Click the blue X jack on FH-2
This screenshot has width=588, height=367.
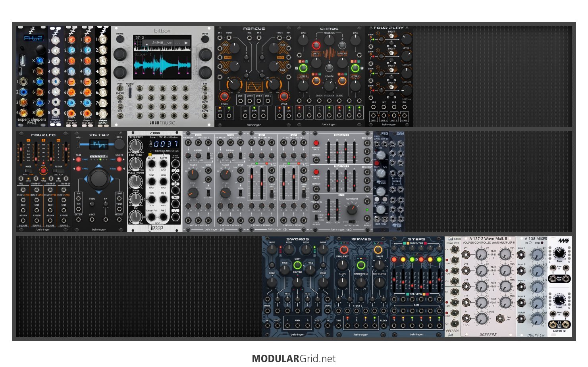(40, 61)
